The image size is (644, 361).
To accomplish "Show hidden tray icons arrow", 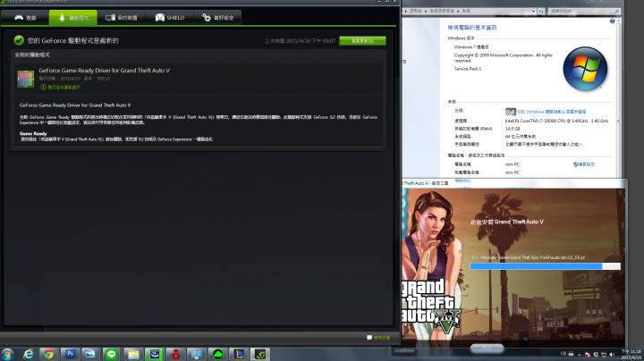I will coord(579,354).
